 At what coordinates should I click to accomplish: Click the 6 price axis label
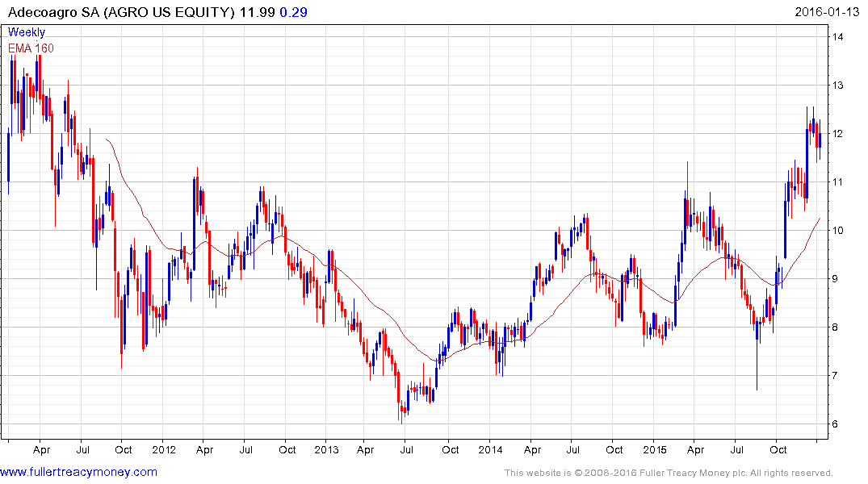[x=837, y=424]
